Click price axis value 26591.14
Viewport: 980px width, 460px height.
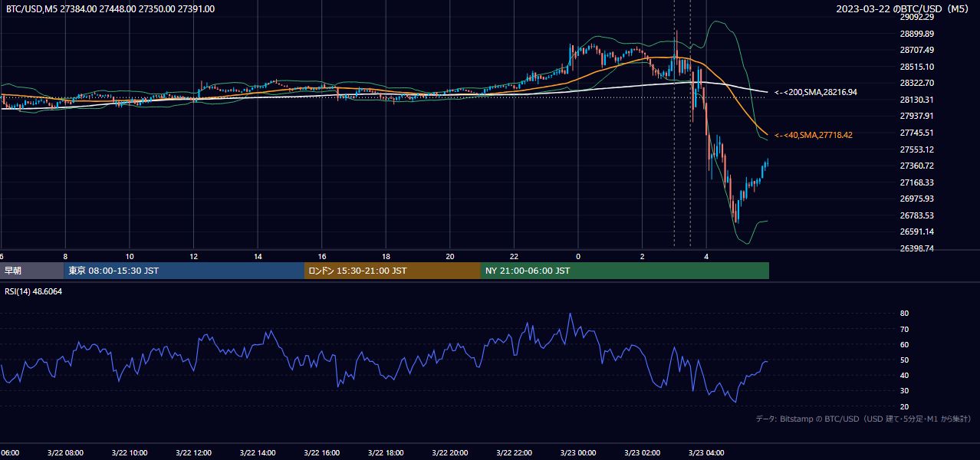pos(917,232)
